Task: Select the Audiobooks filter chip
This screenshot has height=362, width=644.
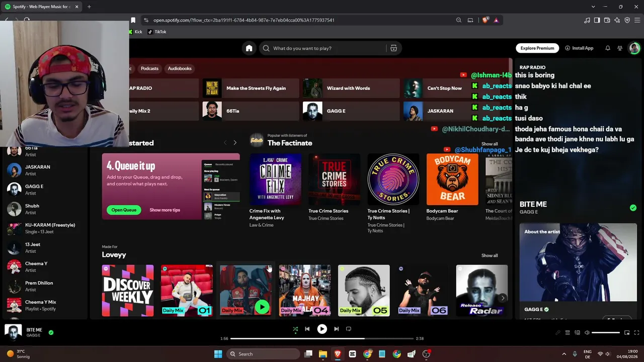Action: pyautogui.click(x=180, y=68)
